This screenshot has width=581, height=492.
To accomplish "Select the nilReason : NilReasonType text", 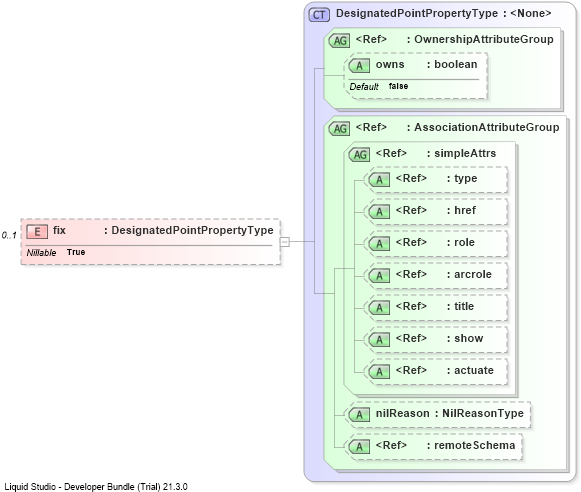I will pyautogui.click(x=450, y=413).
